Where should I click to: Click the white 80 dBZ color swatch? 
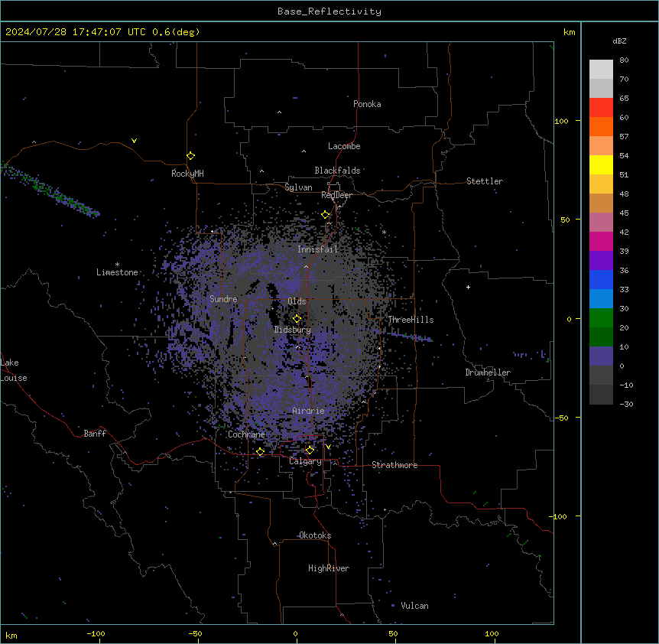601,70
